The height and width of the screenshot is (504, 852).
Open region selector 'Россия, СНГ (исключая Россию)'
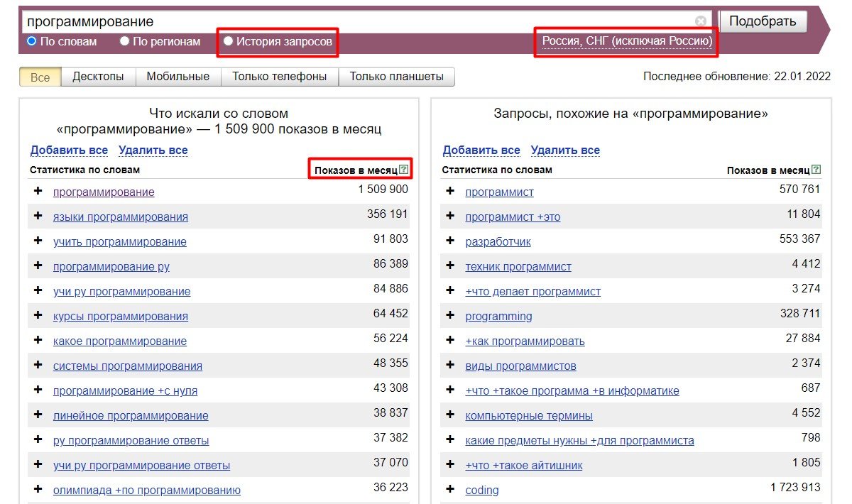pos(627,41)
